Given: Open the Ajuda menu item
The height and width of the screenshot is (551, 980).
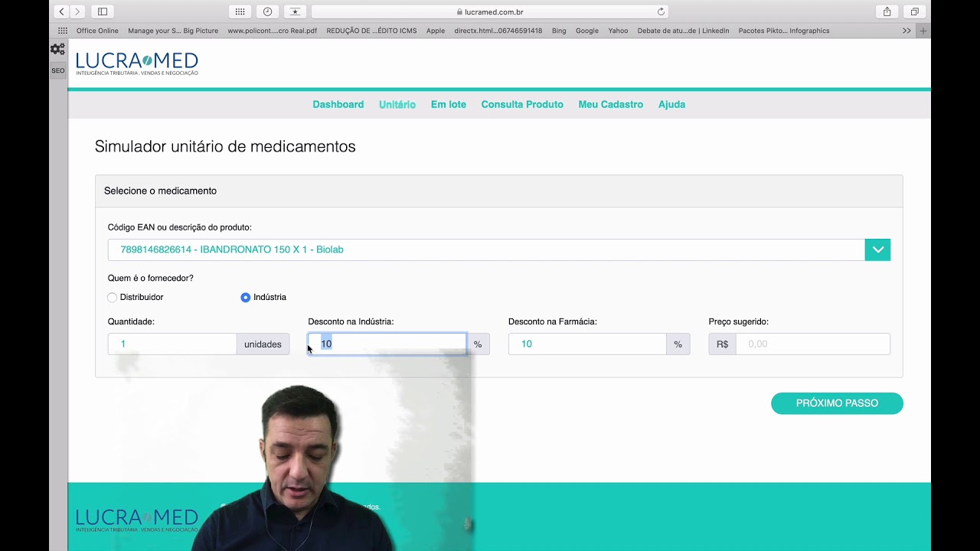Looking at the screenshot, I should coord(671,104).
